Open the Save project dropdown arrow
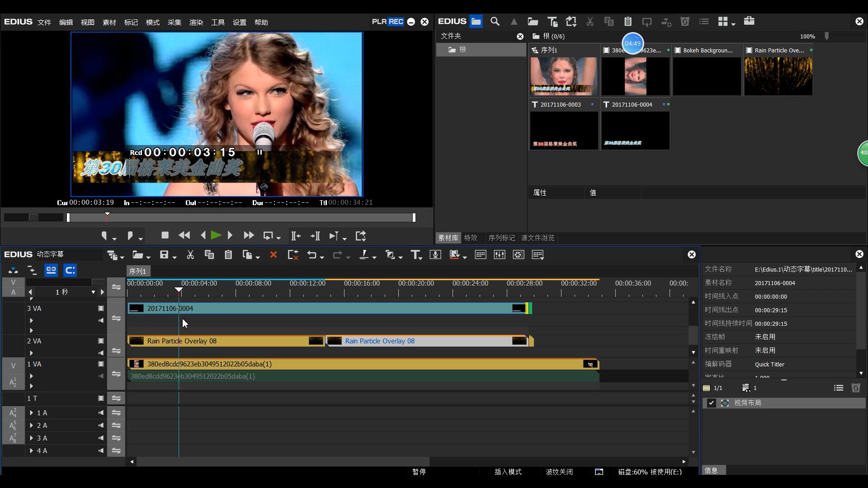The image size is (868, 488). click(175, 257)
